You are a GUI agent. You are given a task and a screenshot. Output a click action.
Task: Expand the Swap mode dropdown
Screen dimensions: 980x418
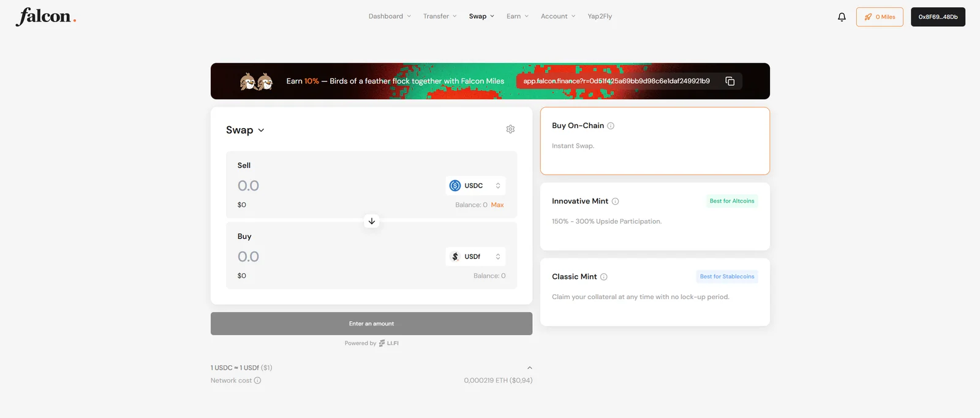point(245,130)
